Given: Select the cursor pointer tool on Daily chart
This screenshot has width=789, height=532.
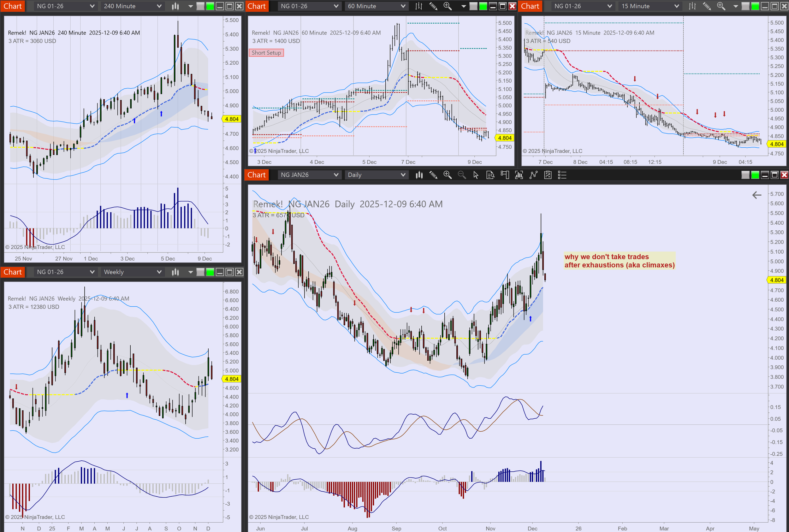Looking at the screenshot, I should click(x=476, y=175).
